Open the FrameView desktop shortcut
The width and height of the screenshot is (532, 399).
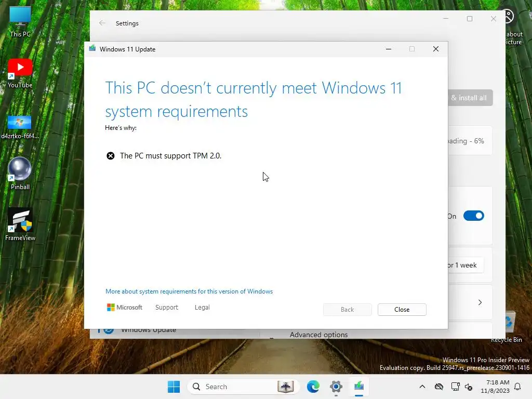point(20,224)
